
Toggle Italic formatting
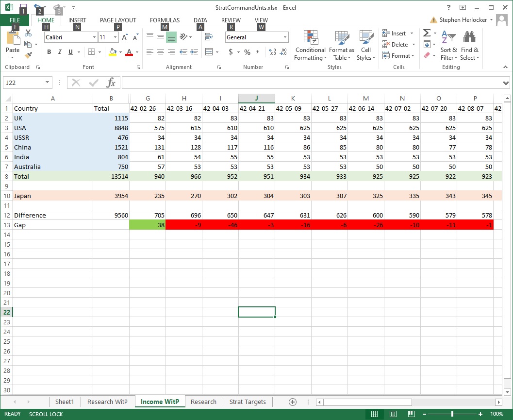(60, 52)
